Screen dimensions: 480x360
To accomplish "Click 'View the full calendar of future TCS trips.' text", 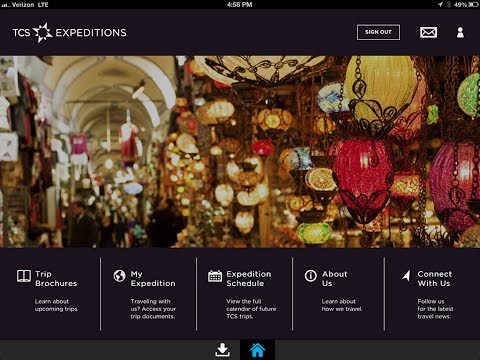I will pyautogui.click(x=251, y=309).
